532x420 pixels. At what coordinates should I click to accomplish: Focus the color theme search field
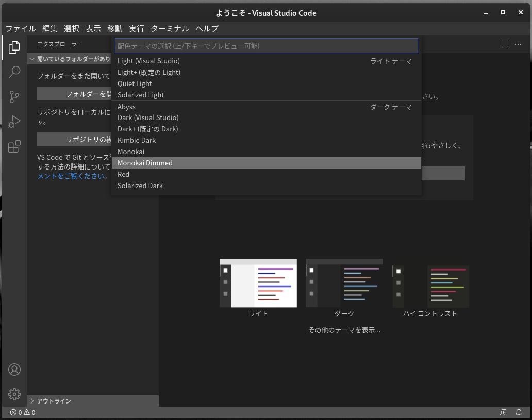[x=267, y=46]
